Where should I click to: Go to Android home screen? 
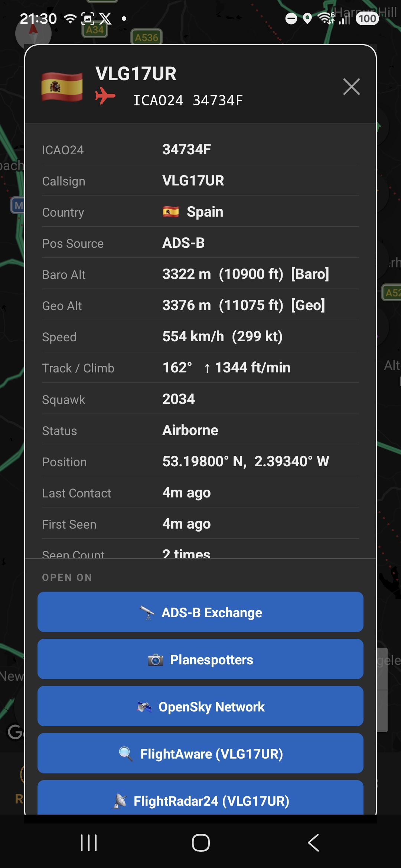pyautogui.click(x=200, y=843)
